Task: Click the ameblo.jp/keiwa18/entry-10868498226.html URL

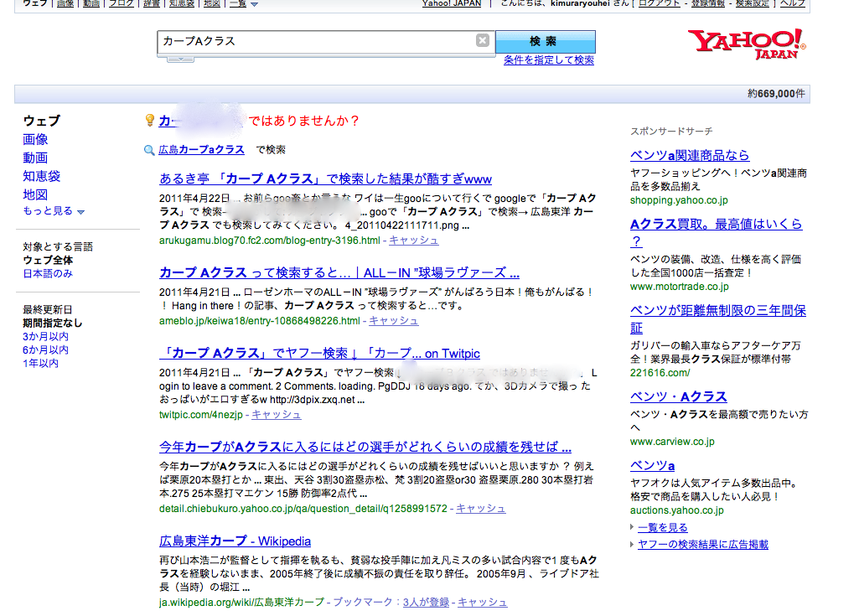Action: point(260,321)
